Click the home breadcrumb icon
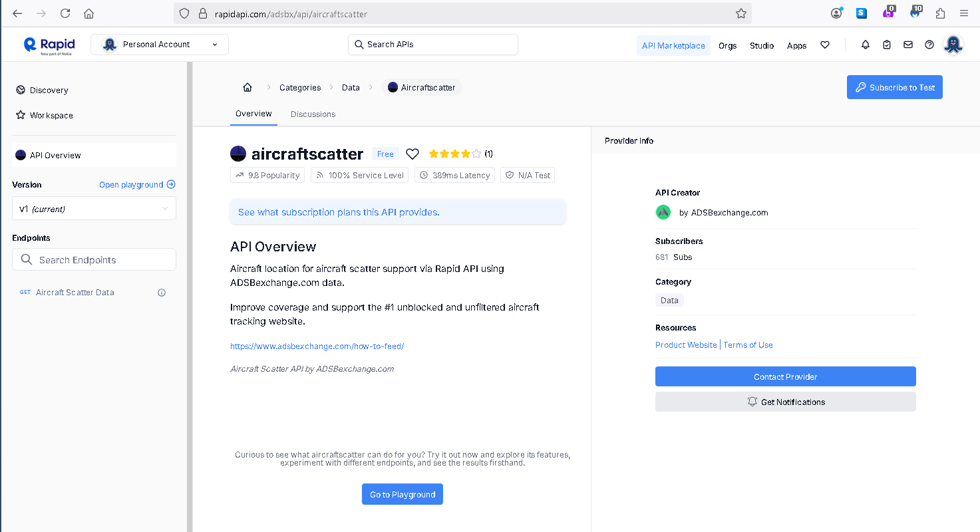 247,88
